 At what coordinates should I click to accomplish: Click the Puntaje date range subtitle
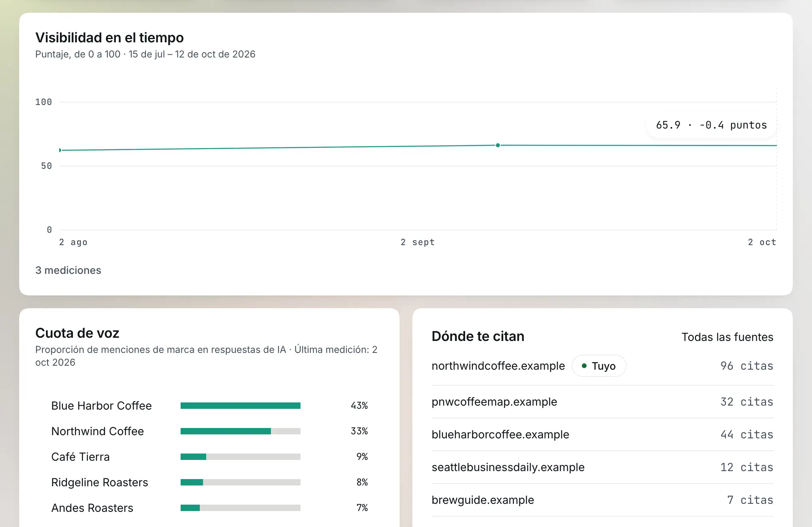145,54
